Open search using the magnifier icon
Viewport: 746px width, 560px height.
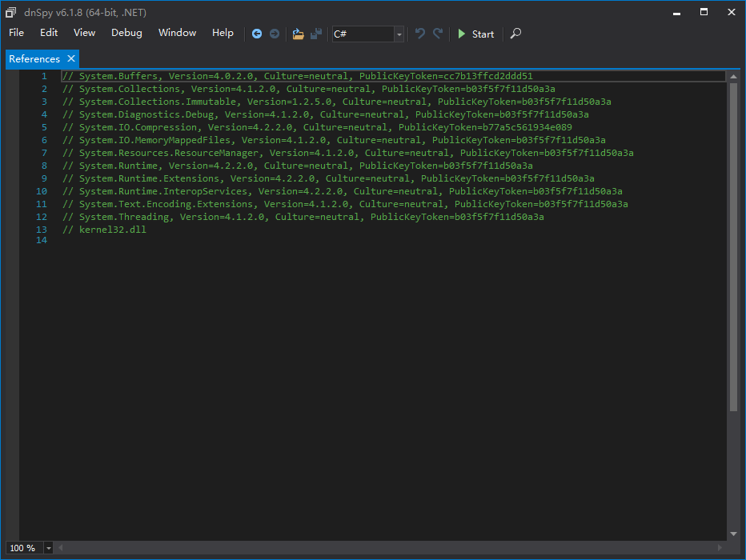coord(515,34)
